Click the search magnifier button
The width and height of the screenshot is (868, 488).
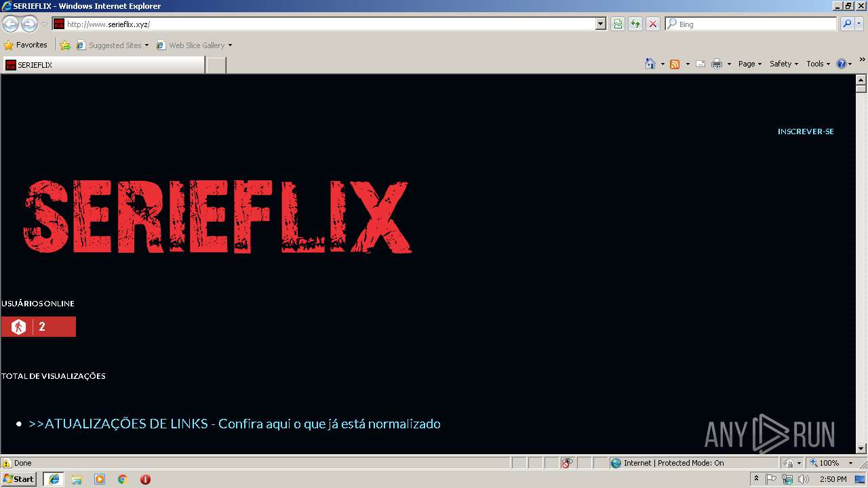pos(846,24)
